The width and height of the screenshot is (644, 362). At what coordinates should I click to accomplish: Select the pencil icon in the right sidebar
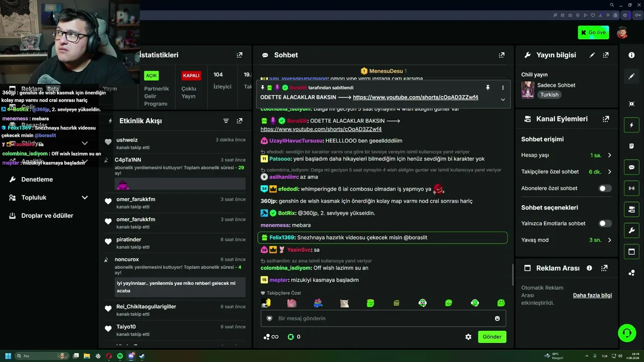pyautogui.click(x=631, y=76)
